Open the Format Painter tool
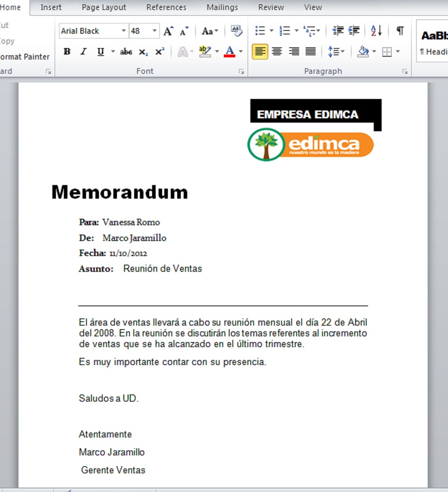The image size is (448, 492). click(x=24, y=56)
